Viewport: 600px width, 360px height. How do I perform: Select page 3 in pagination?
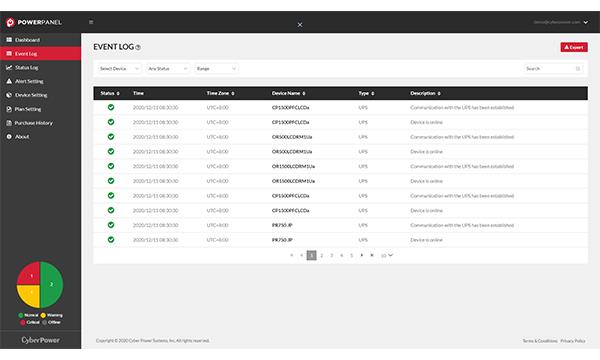(331, 255)
